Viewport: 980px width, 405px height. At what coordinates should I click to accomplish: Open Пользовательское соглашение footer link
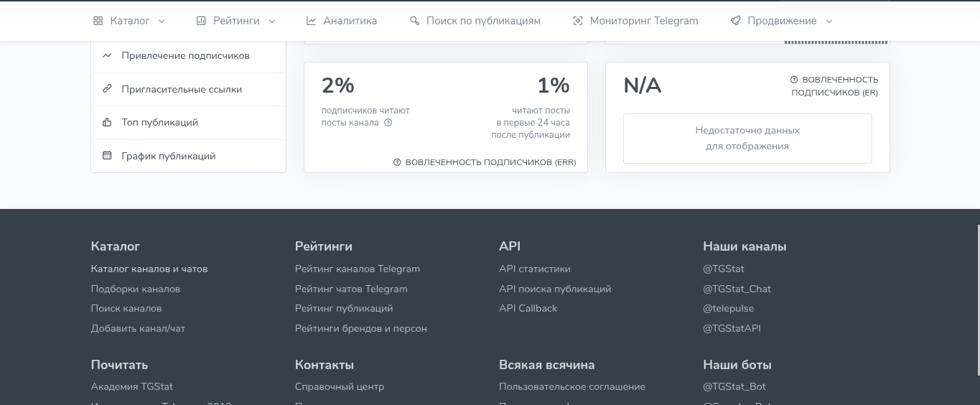coord(572,386)
